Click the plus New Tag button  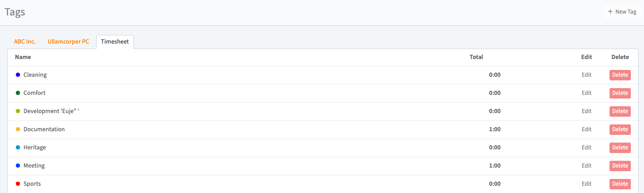pyautogui.click(x=622, y=12)
